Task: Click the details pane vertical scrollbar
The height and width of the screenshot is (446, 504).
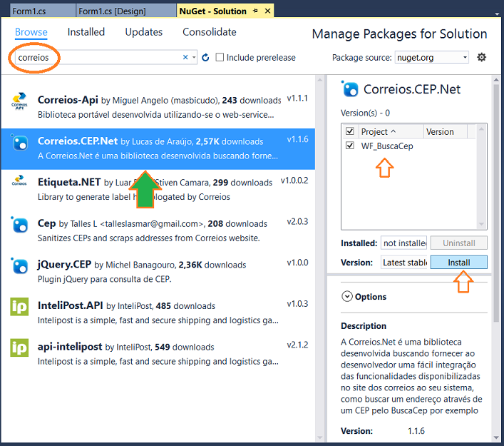Action: point(496,203)
